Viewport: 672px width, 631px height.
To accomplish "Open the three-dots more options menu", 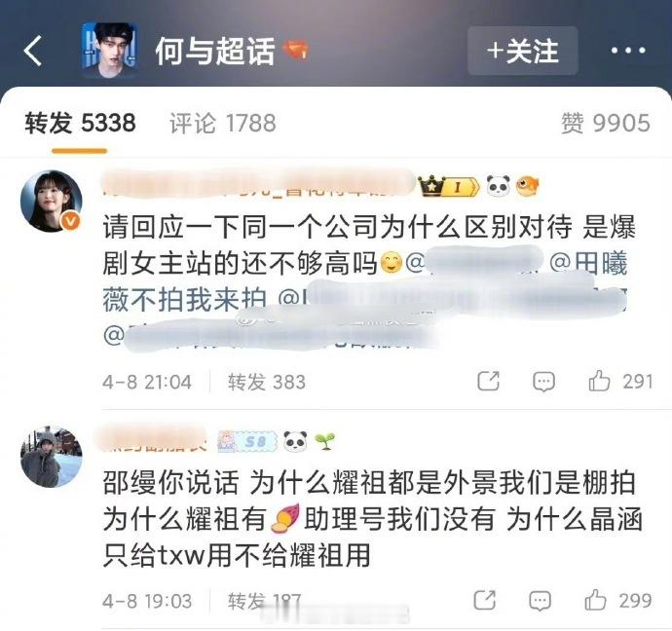I will pyautogui.click(x=628, y=51).
